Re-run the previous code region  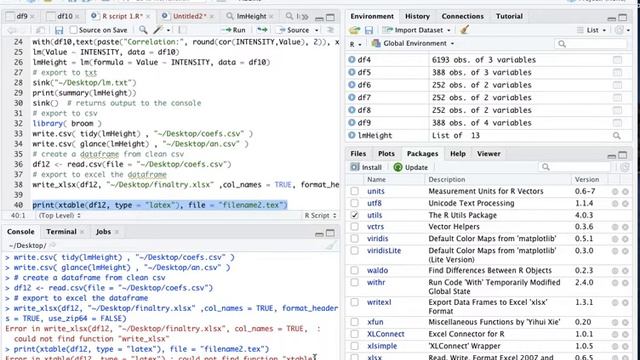tap(262, 30)
